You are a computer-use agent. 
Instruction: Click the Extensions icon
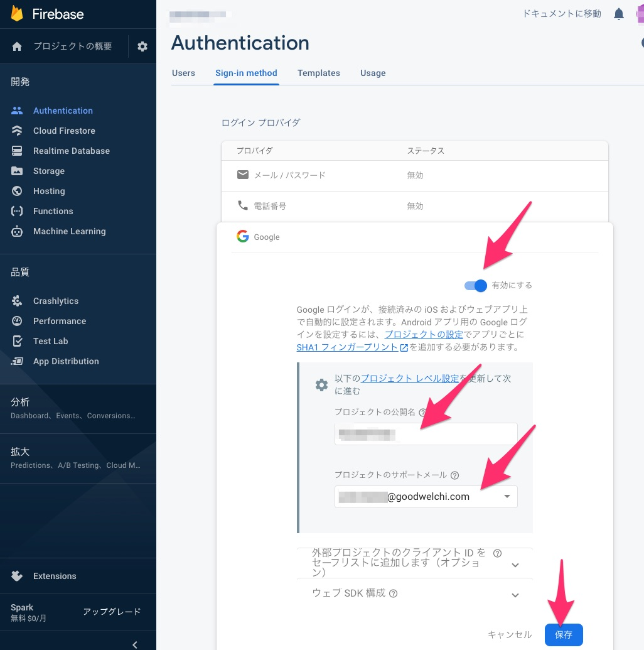pyautogui.click(x=17, y=576)
